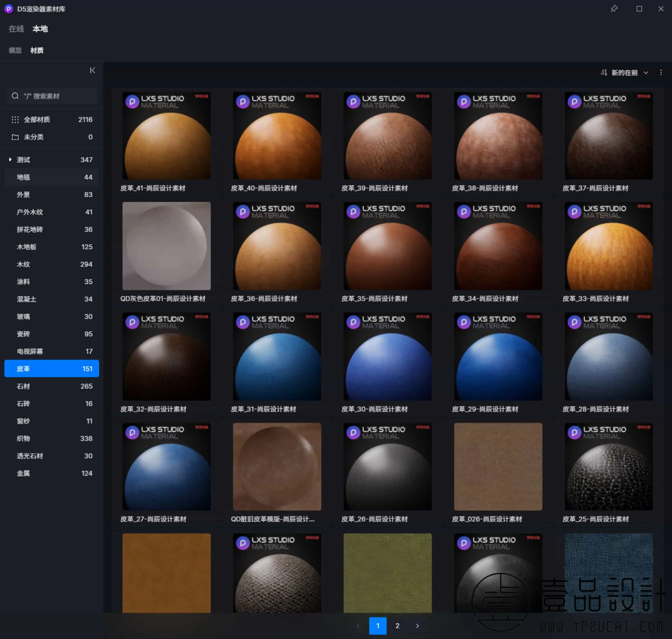Pick the blue 皮革_30 material
The image size is (672, 639).
tap(387, 356)
